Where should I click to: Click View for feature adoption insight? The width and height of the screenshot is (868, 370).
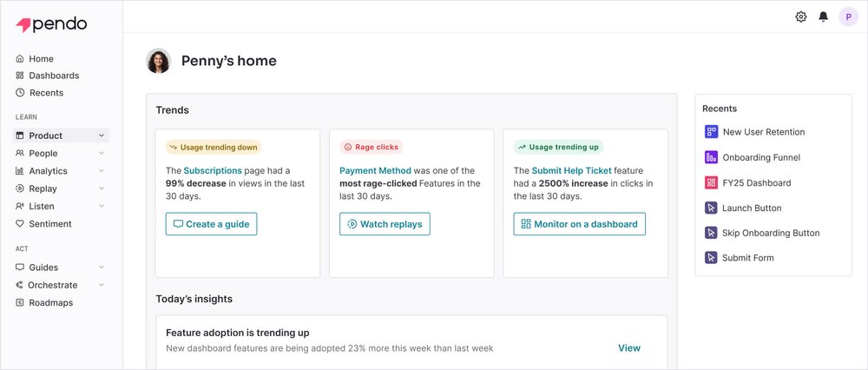(628, 347)
